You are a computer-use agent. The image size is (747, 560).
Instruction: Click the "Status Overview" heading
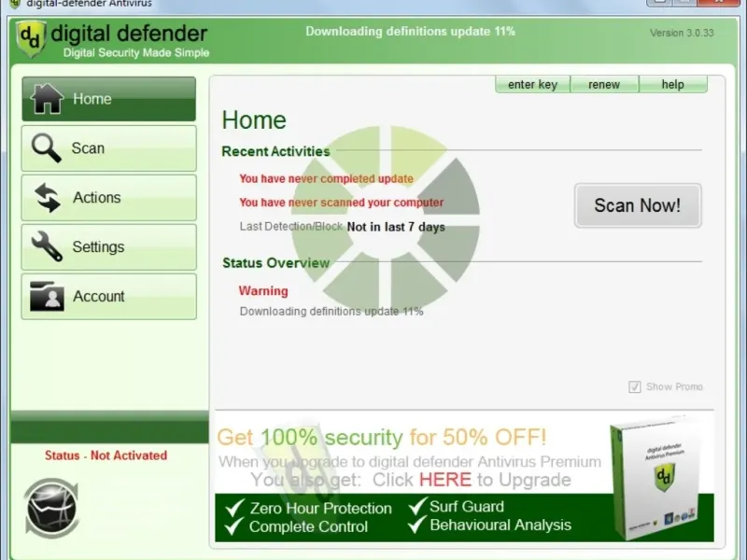[x=275, y=263]
